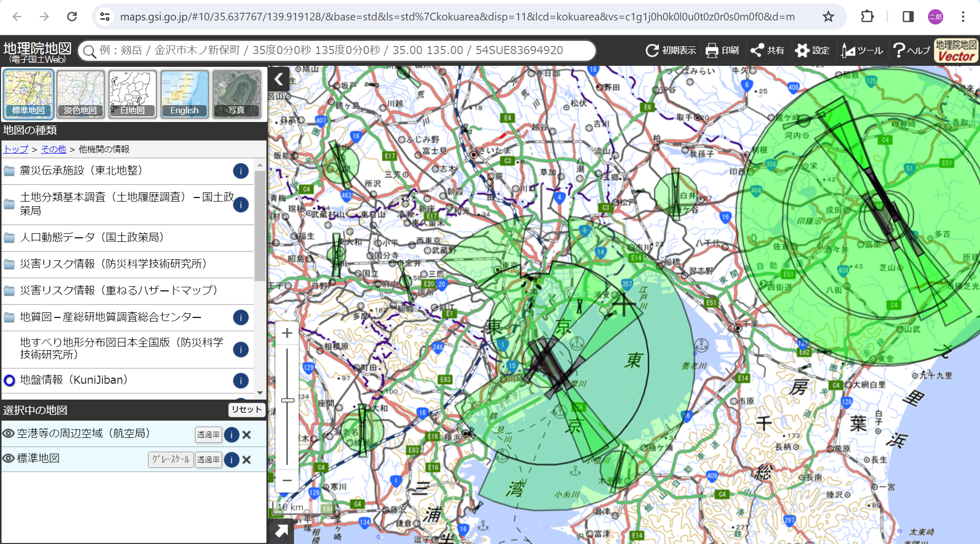
Task: Open the share (共有) icon
Action: click(x=757, y=51)
